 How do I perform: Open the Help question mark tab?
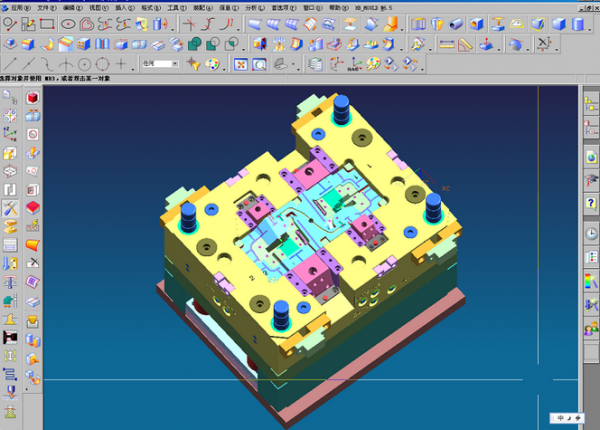[591, 203]
